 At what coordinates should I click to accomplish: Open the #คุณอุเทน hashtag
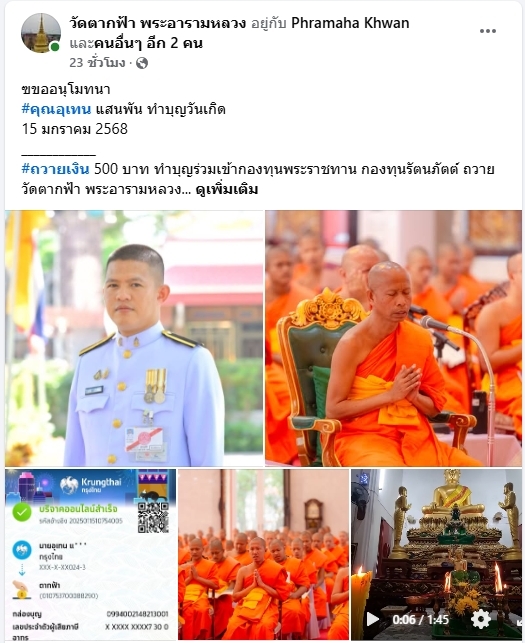(x=56, y=109)
